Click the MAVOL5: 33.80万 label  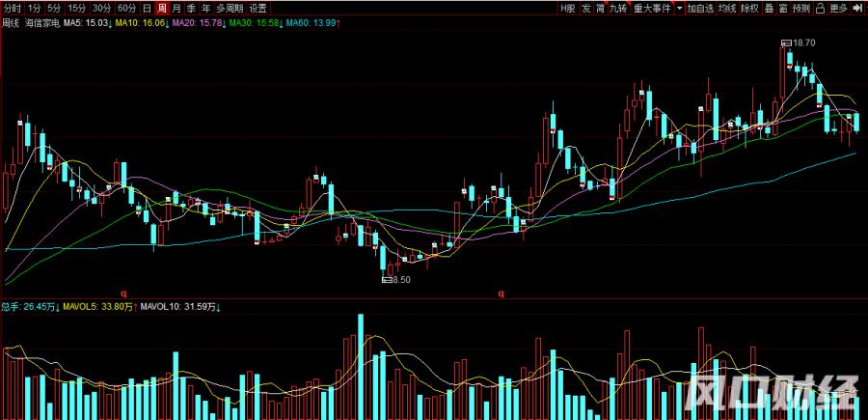tap(100, 306)
